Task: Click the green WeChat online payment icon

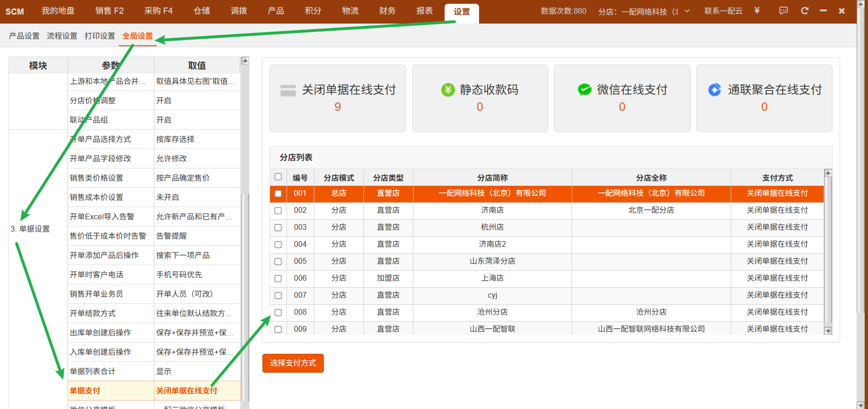Action: (x=584, y=90)
